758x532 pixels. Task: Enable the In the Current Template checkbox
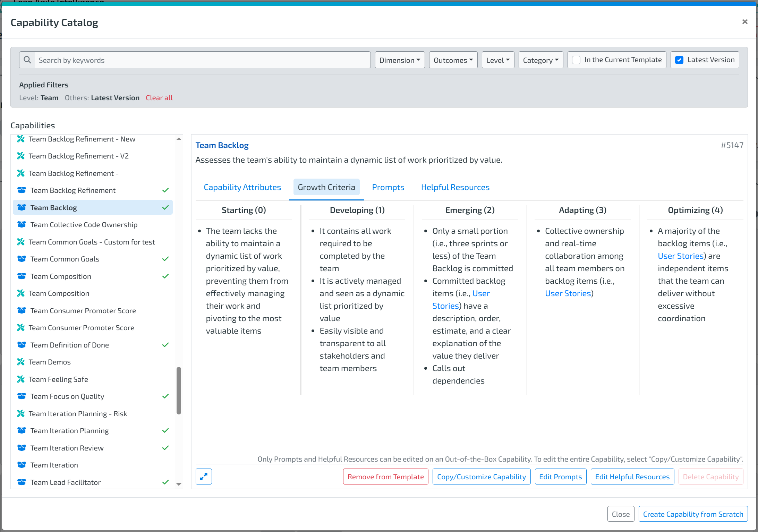point(576,60)
